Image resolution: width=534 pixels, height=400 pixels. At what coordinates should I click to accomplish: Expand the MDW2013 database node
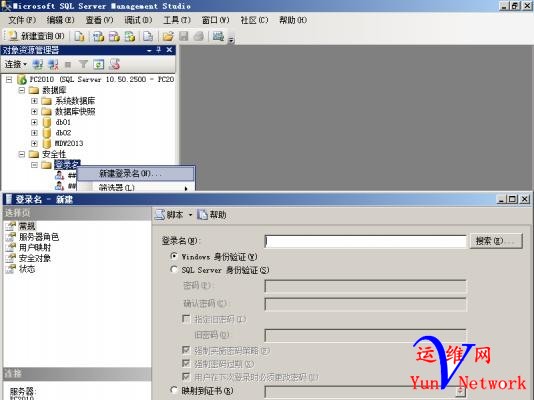point(34,143)
